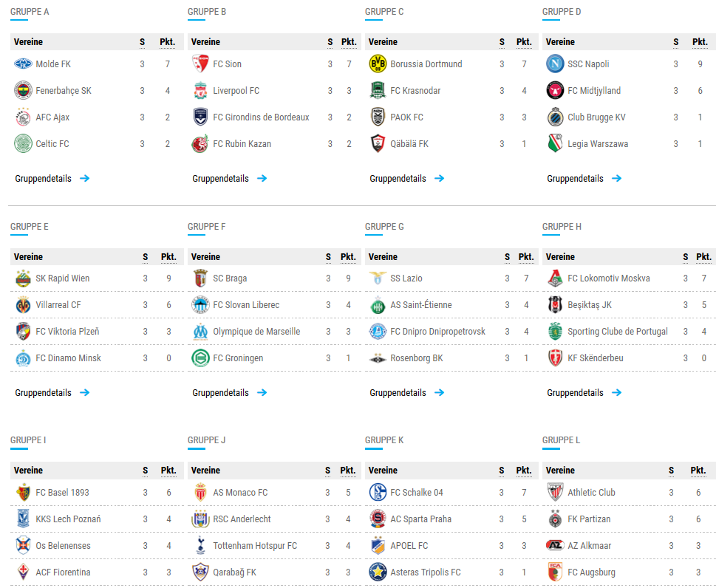
Task: Click the Beşiktaş JK crest
Action: tap(555, 305)
